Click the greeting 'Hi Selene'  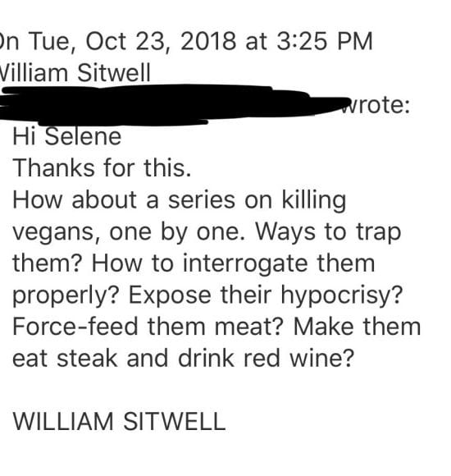coord(67,136)
